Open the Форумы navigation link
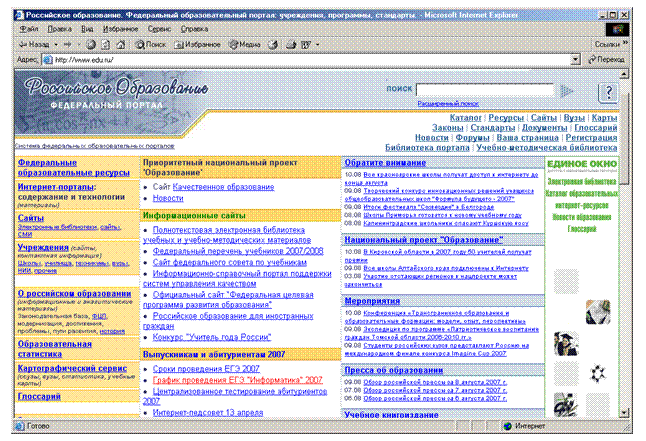Image resolution: width=646 pixels, height=441 pixels. click(472, 138)
